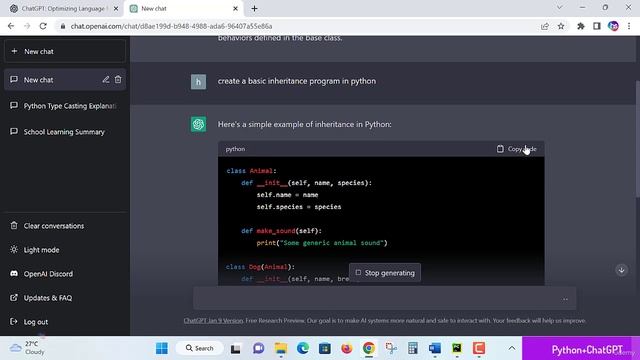This screenshot has height=360, width=640.
Task: Delete the current chat using trash icon
Action: (x=118, y=80)
